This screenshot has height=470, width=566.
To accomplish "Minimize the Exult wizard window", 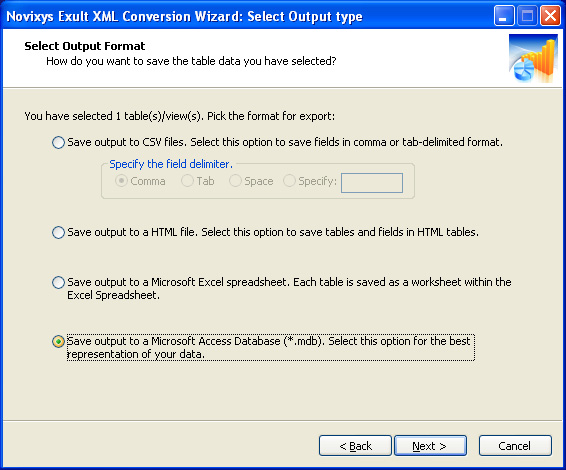I will (504, 16).
